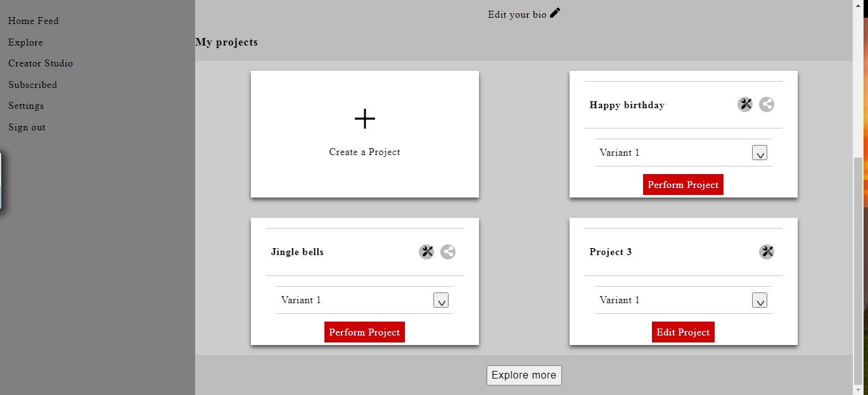868x395 pixels.
Task: Expand Variant dropdown in Jingle bells card
Action: coord(441,300)
